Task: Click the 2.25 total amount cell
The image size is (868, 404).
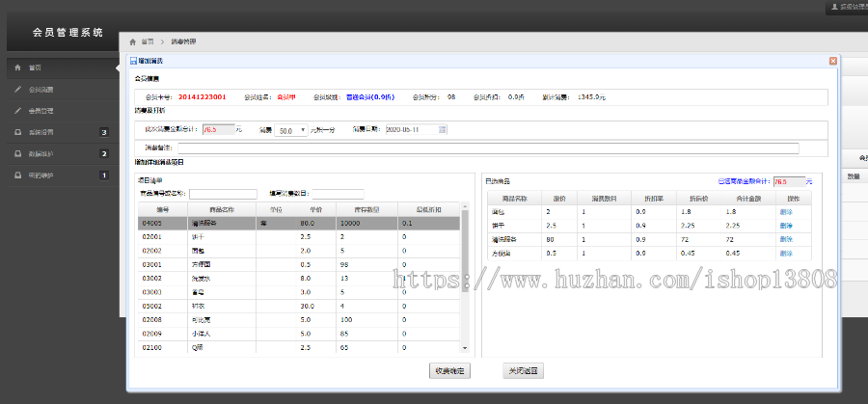Action: pos(734,226)
